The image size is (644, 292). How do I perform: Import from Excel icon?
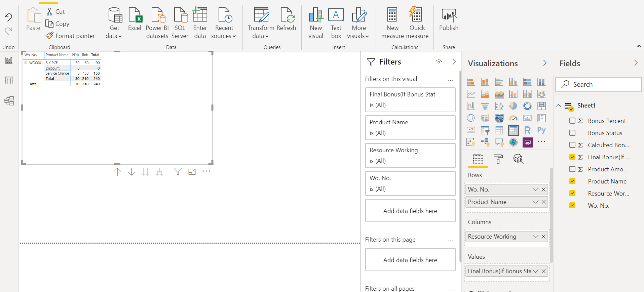(x=135, y=15)
